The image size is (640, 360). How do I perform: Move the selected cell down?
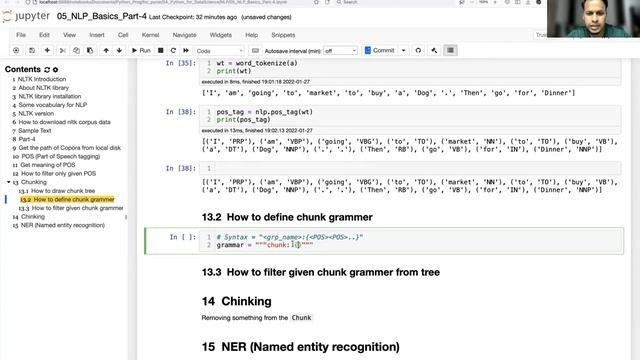[x=119, y=51]
